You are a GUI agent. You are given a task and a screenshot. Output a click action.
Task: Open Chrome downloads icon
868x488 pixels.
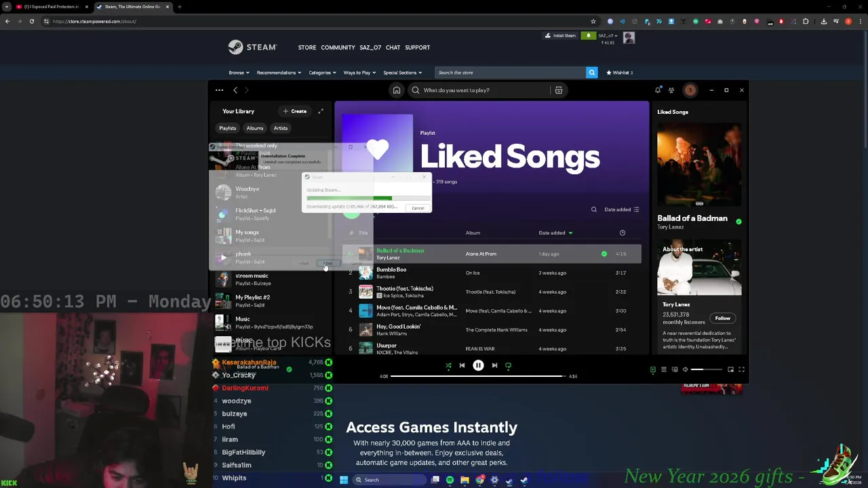[x=823, y=21]
